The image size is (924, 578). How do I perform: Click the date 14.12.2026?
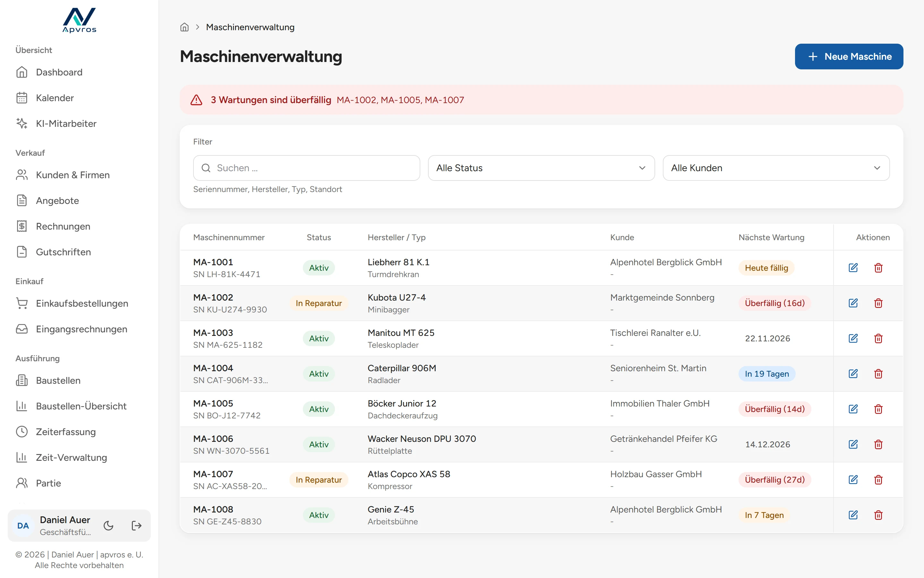pyautogui.click(x=767, y=444)
